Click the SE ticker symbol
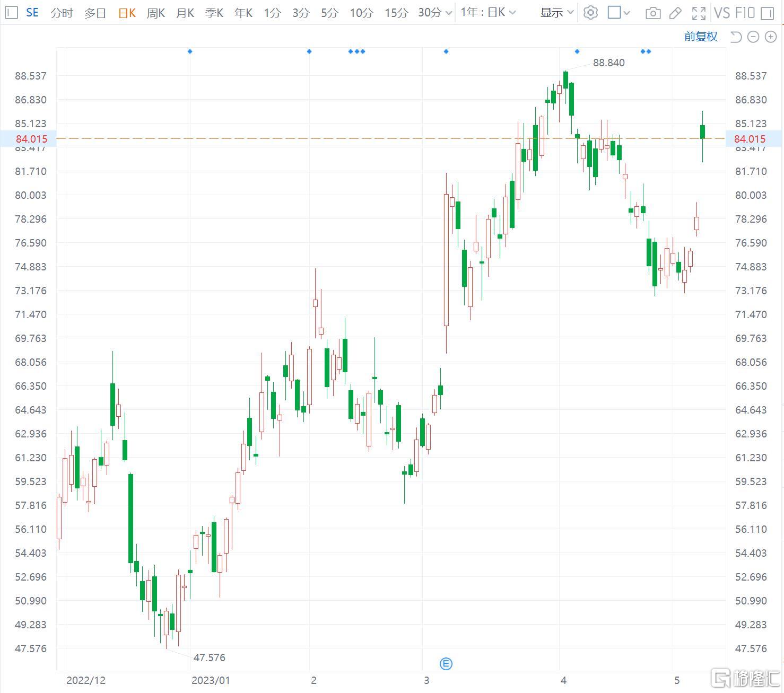784x693 pixels. [32, 13]
